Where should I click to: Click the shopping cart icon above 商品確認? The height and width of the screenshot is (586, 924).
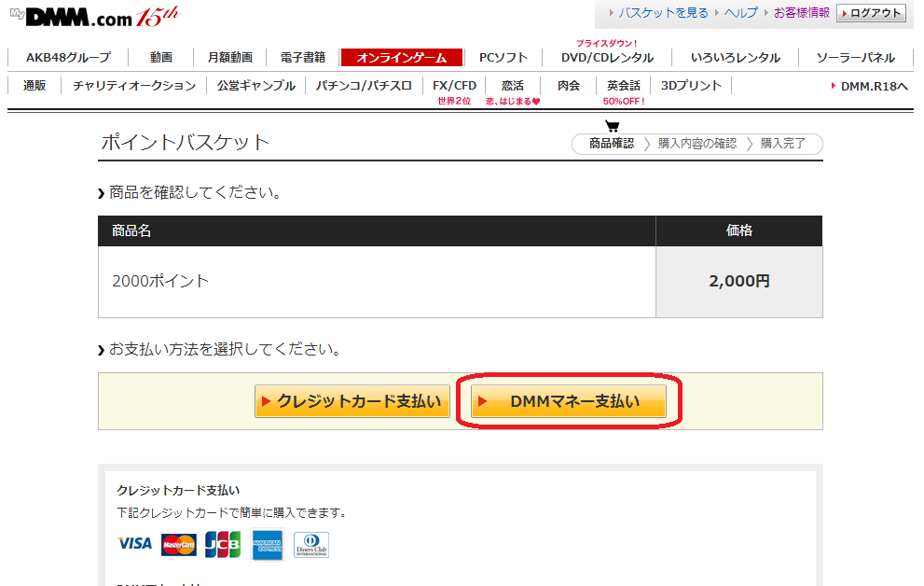(613, 126)
